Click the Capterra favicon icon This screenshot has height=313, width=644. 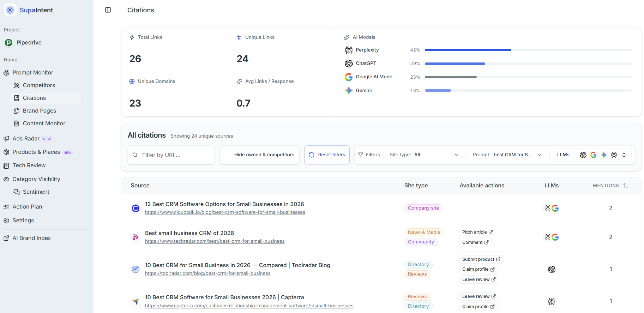[x=136, y=302]
